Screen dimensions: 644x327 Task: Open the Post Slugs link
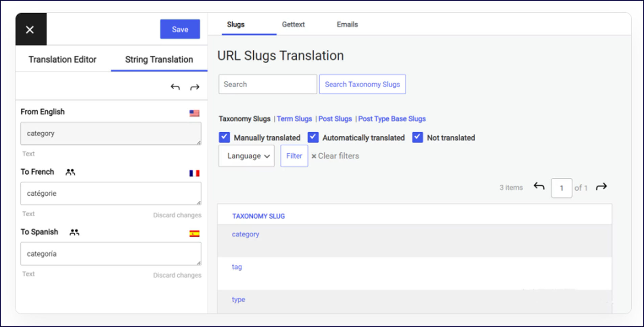pos(335,119)
